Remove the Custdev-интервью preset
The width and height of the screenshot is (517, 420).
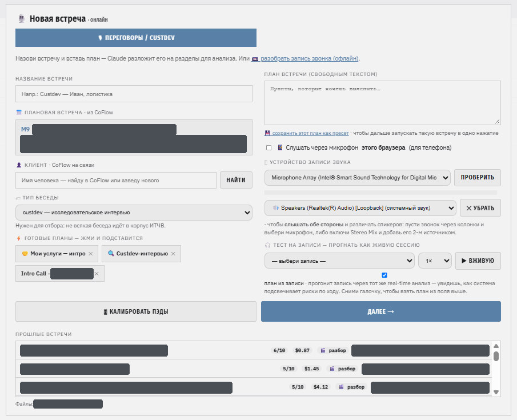click(x=173, y=254)
